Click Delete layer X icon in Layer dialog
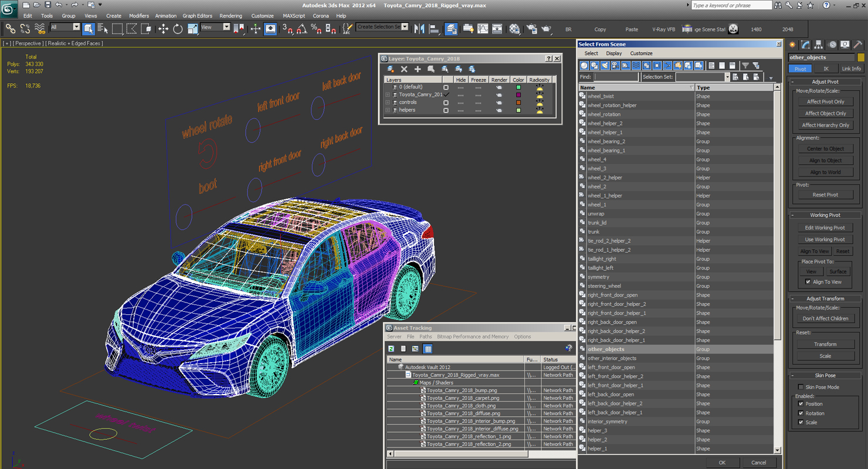The width and height of the screenshot is (868, 469). (x=404, y=69)
